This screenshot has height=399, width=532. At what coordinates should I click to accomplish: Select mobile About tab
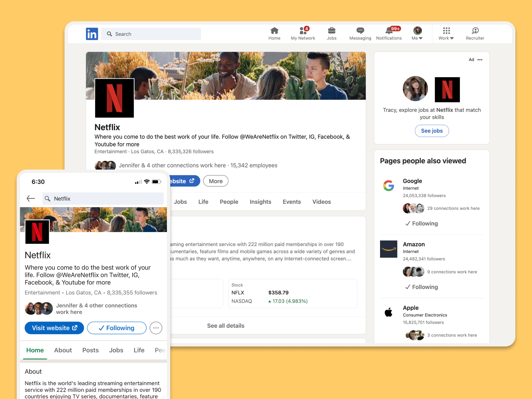tap(63, 350)
